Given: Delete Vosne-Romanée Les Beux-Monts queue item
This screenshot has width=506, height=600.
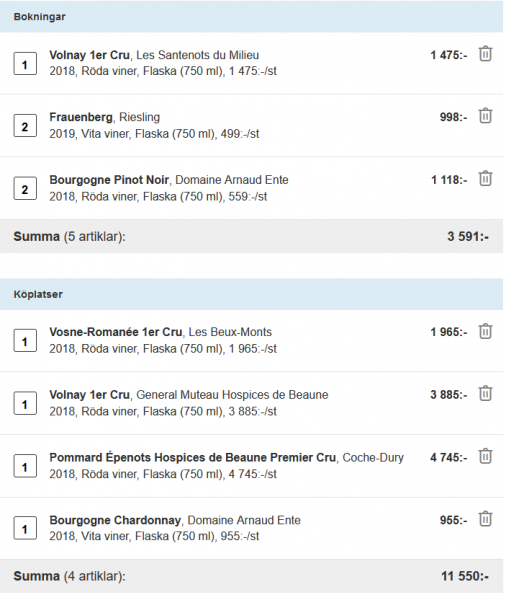Looking at the screenshot, I should tap(485, 331).
